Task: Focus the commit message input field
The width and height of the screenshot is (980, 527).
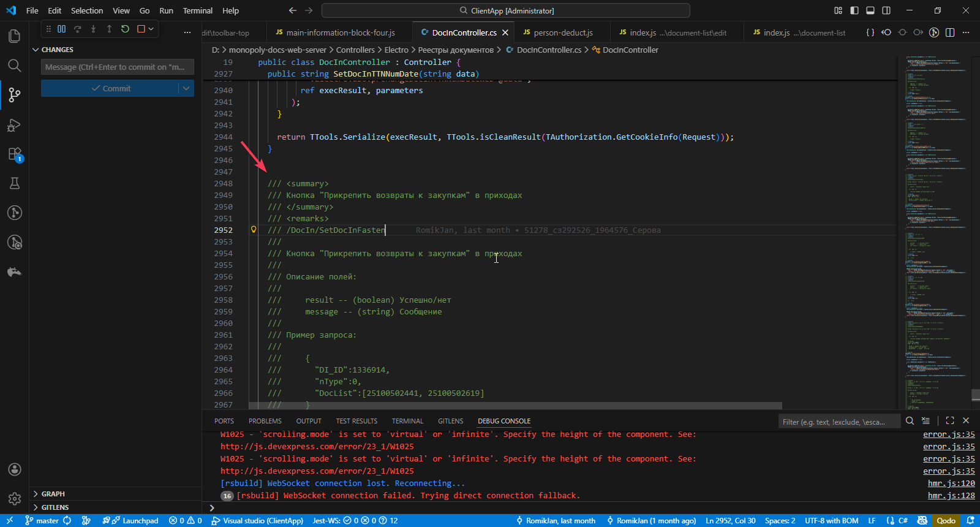Action: point(118,67)
